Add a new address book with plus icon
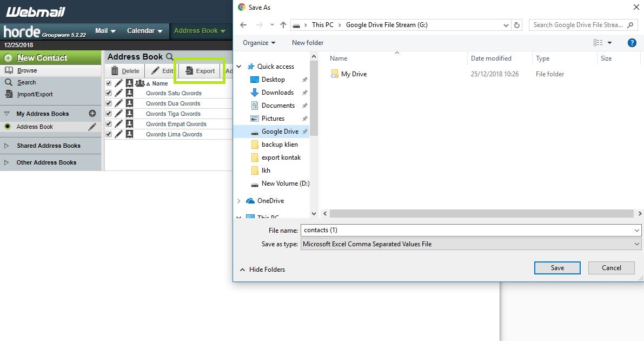The image size is (644, 341). click(x=92, y=114)
